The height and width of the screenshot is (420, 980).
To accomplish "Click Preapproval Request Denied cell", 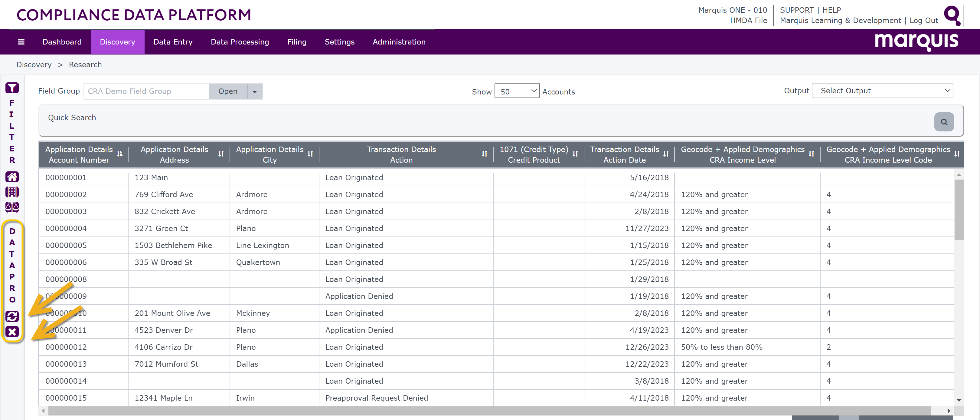I will pos(377,398).
